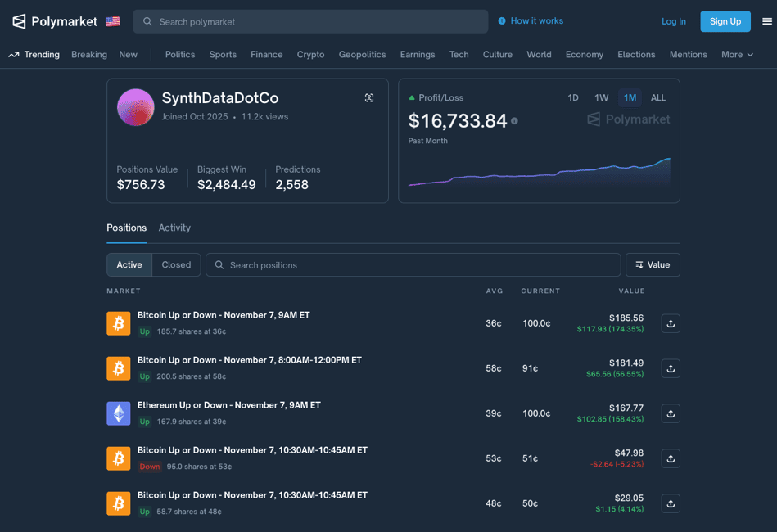
Task: Click the scan icon on profile card
Action: pos(369,98)
